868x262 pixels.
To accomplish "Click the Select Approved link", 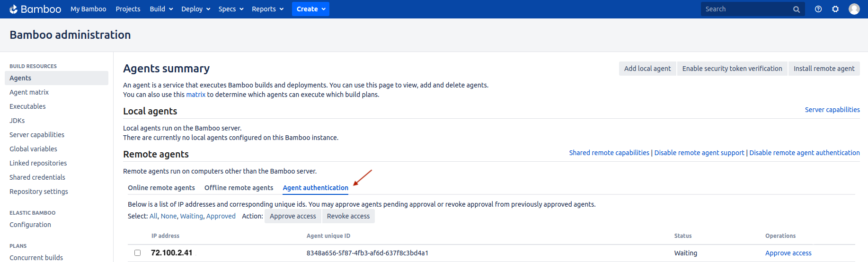I will click(221, 216).
